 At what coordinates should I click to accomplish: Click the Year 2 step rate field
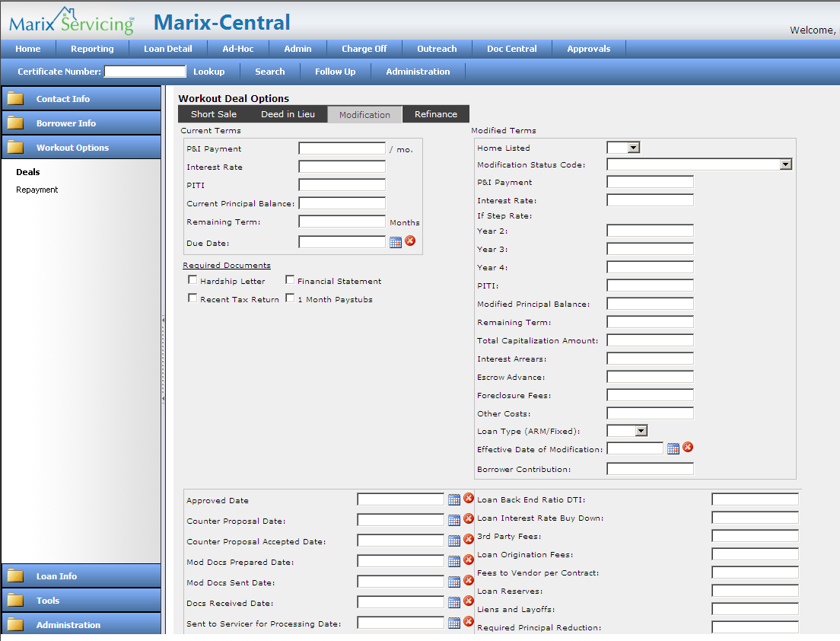(x=650, y=231)
